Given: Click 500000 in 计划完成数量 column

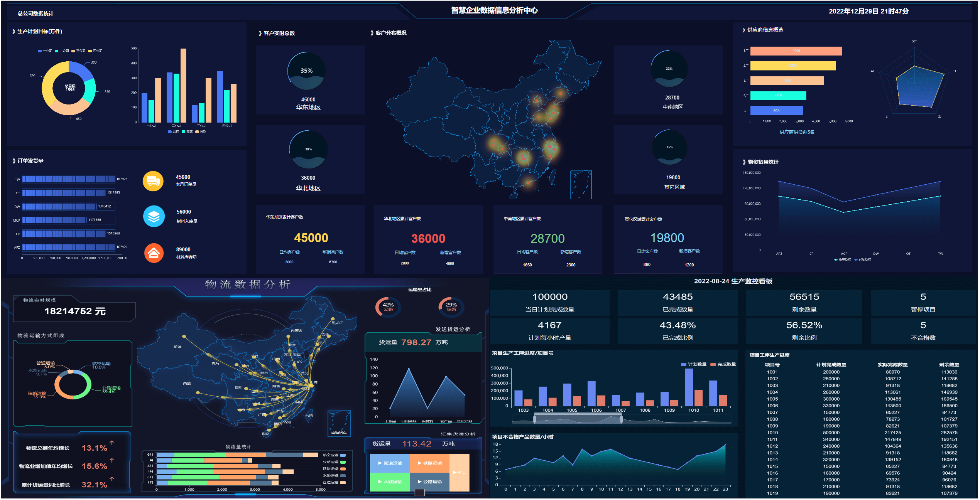Looking at the screenshot, I should pyautogui.click(x=831, y=433).
